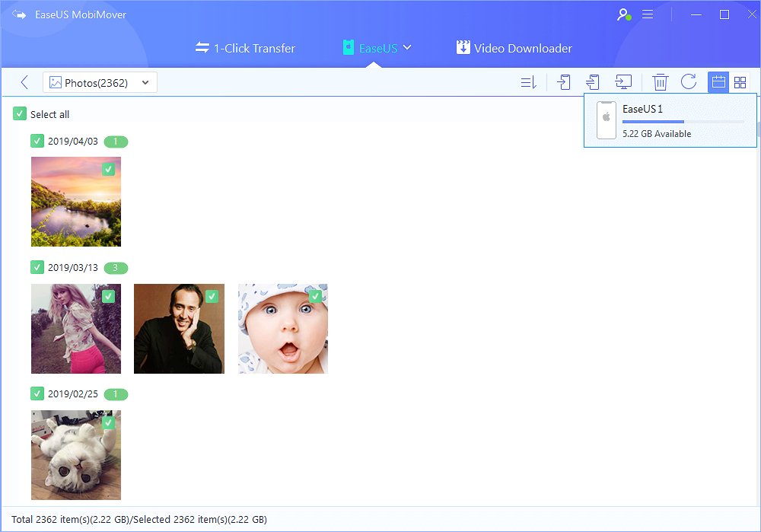Maximize the MobiMover window

(724, 14)
